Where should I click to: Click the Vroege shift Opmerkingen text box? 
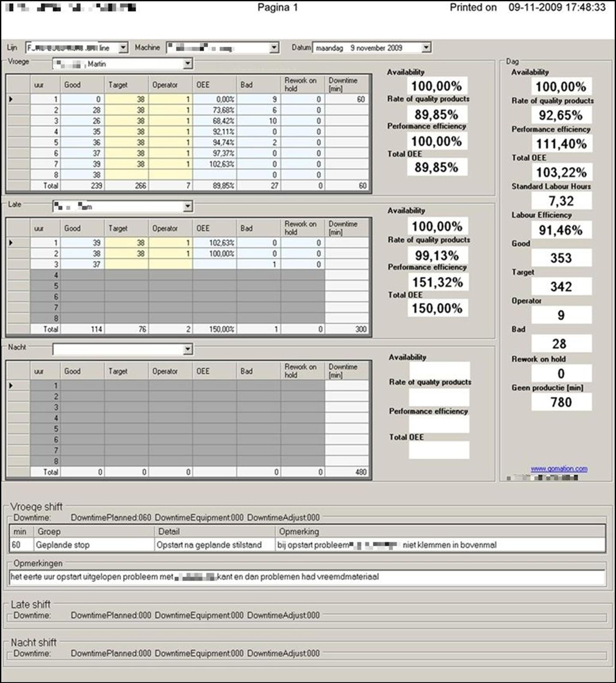point(307,577)
